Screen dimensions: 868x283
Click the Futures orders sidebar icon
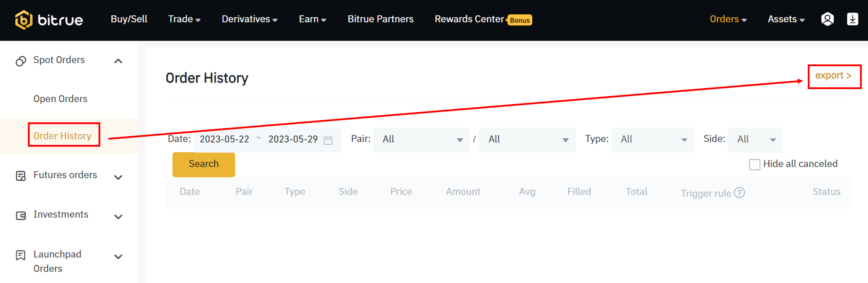click(21, 176)
